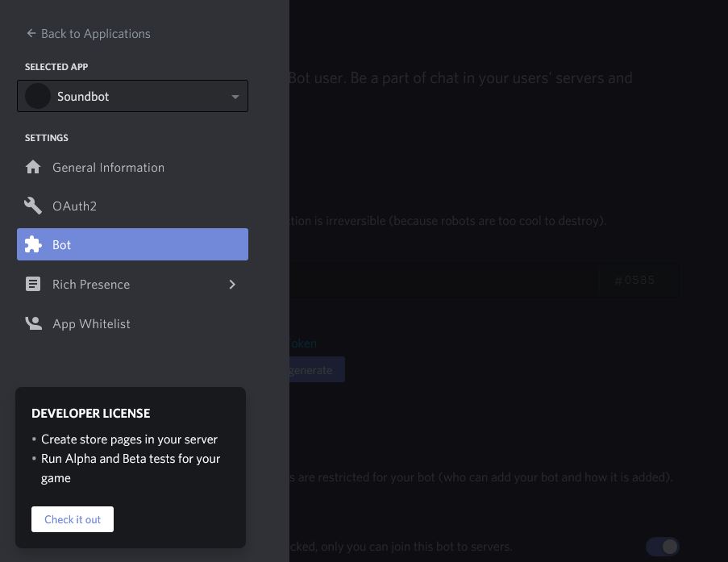Screen dimensions: 728x562
Task: Go back to Applications link
Action: click(x=88, y=33)
